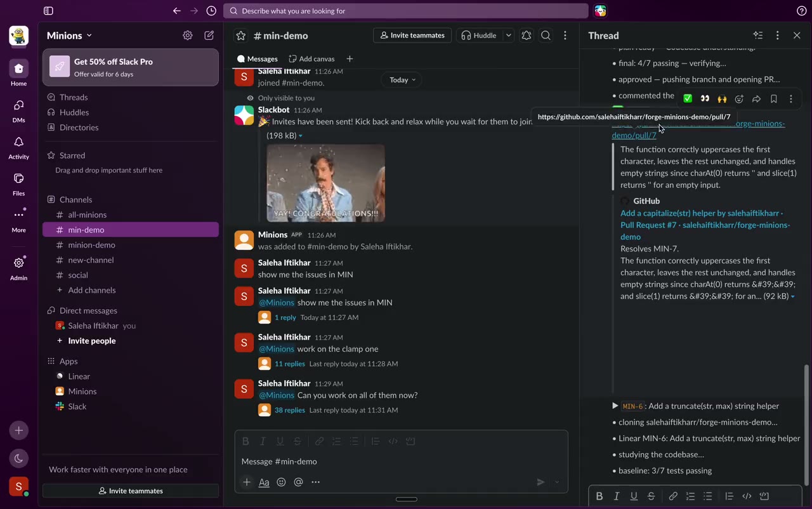812x509 pixels.
Task: Bookmark the hovered thread message
Action: point(773,99)
